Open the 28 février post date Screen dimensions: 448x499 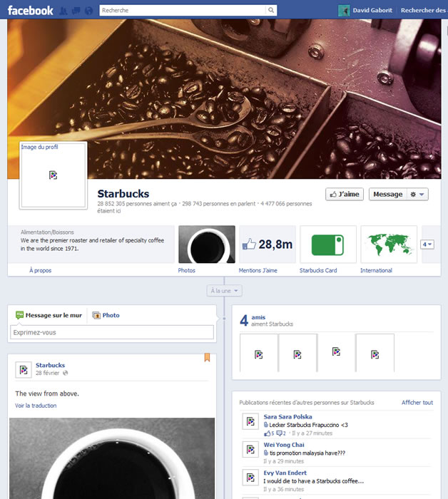coord(47,373)
